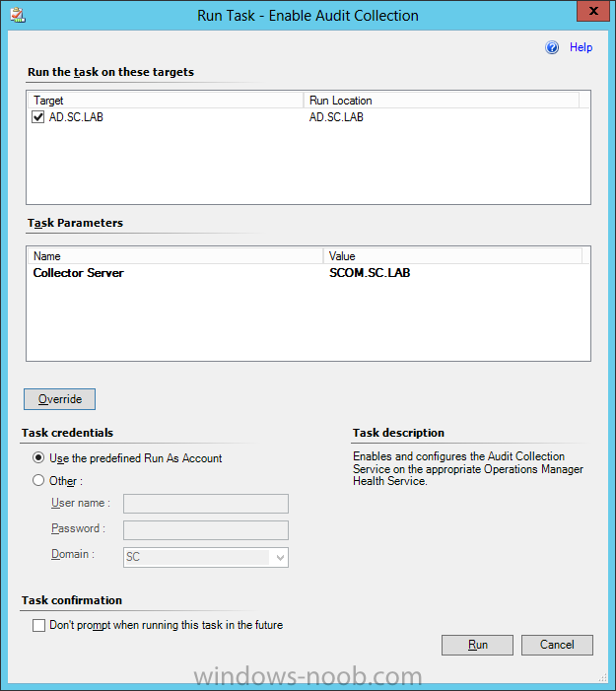Open the Domain dropdown
This screenshot has height=691, width=616.
pos(280,558)
